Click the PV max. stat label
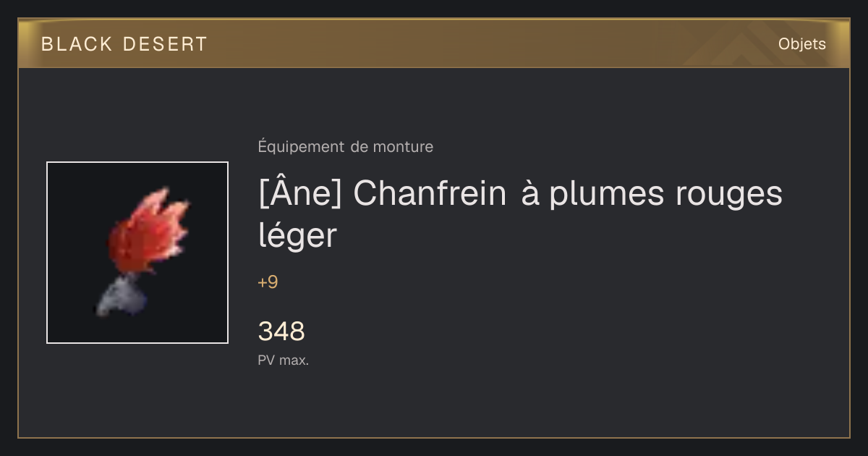The height and width of the screenshot is (456, 868). (x=284, y=360)
